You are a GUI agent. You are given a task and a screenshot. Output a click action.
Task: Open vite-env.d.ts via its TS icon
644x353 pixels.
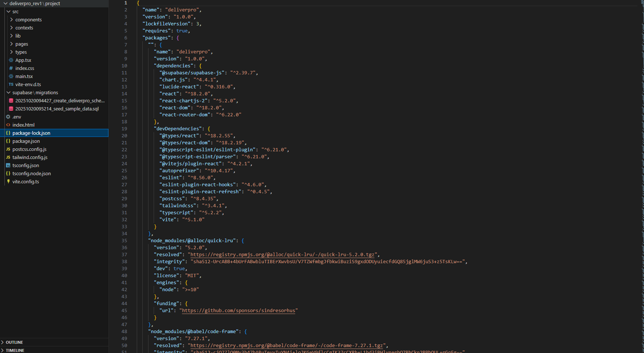click(x=11, y=84)
